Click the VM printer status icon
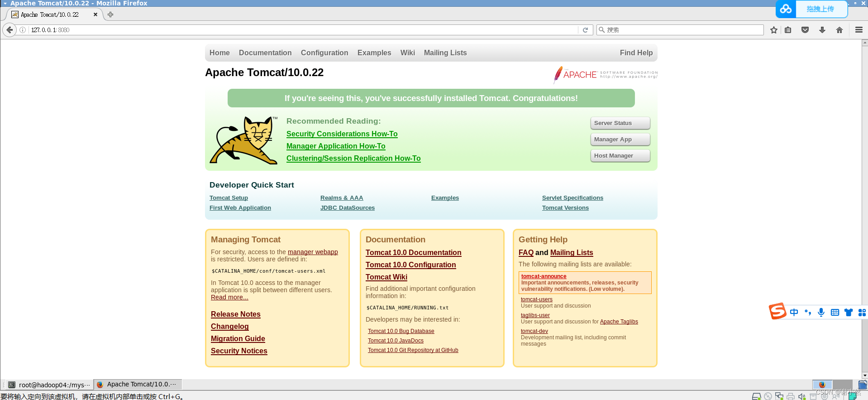 click(791, 396)
